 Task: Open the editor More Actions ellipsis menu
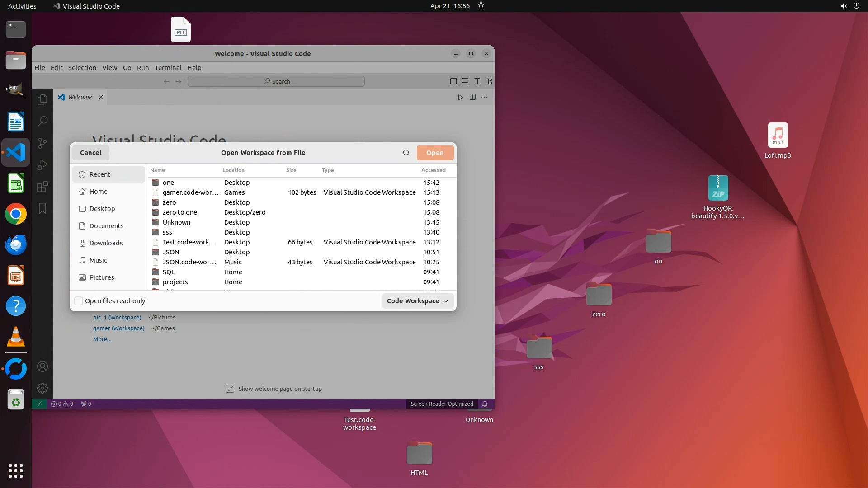coord(484,97)
